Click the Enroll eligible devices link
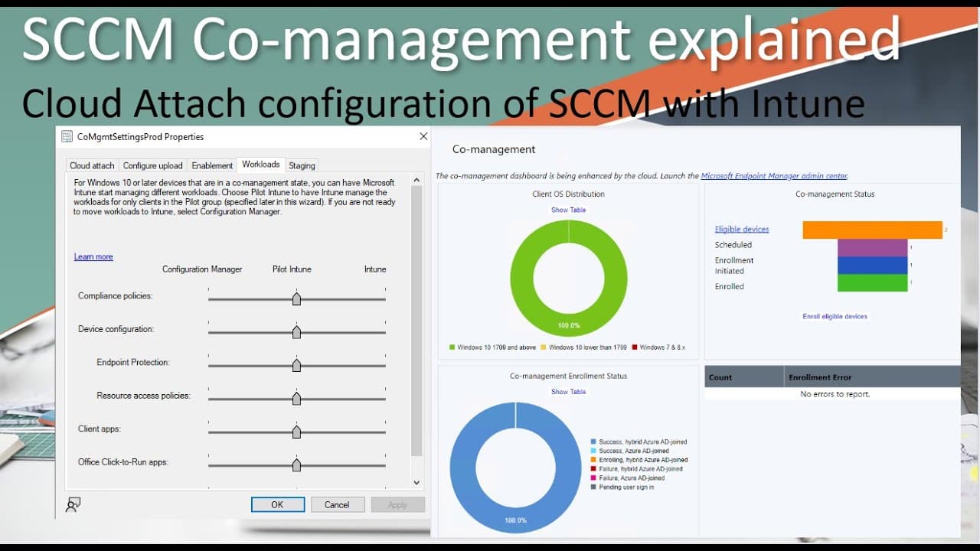 click(835, 316)
